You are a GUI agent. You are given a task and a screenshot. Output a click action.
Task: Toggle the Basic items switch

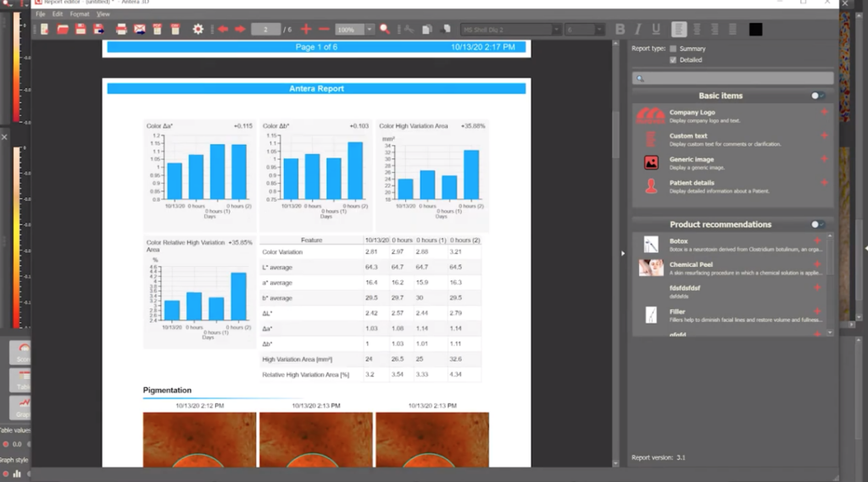[x=818, y=96]
